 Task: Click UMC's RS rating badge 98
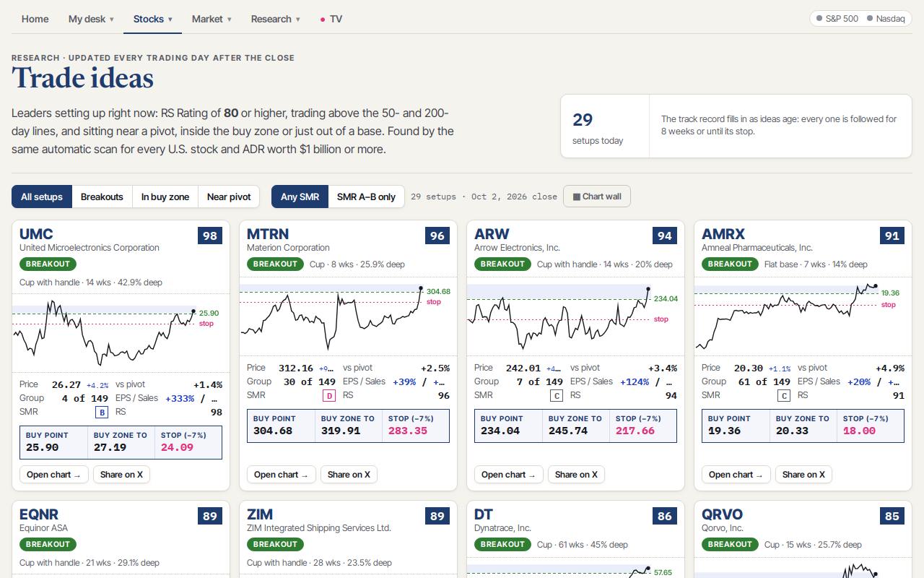pyautogui.click(x=210, y=236)
